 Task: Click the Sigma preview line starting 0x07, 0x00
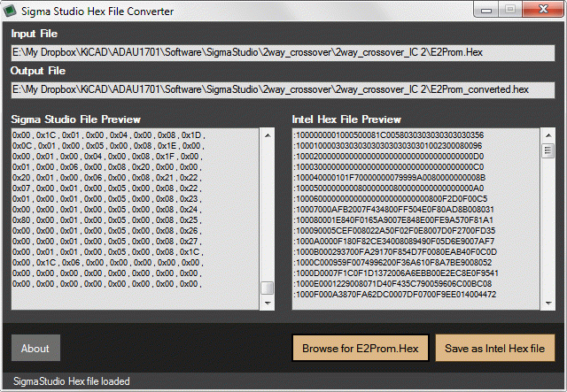(107, 188)
